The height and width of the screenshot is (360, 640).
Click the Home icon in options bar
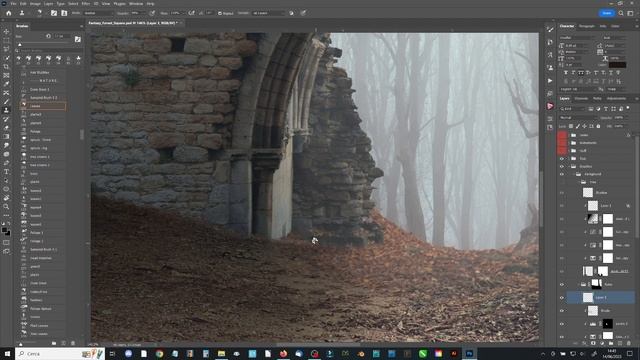[x=8, y=13]
